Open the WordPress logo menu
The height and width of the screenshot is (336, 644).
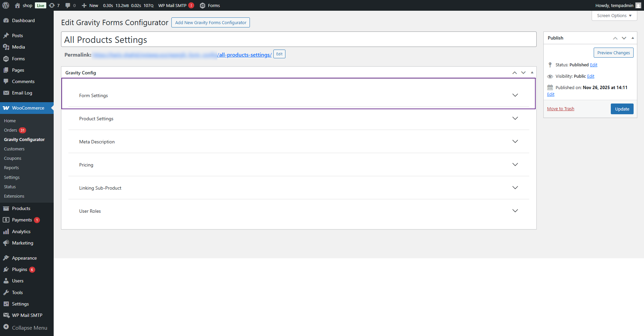point(6,5)
